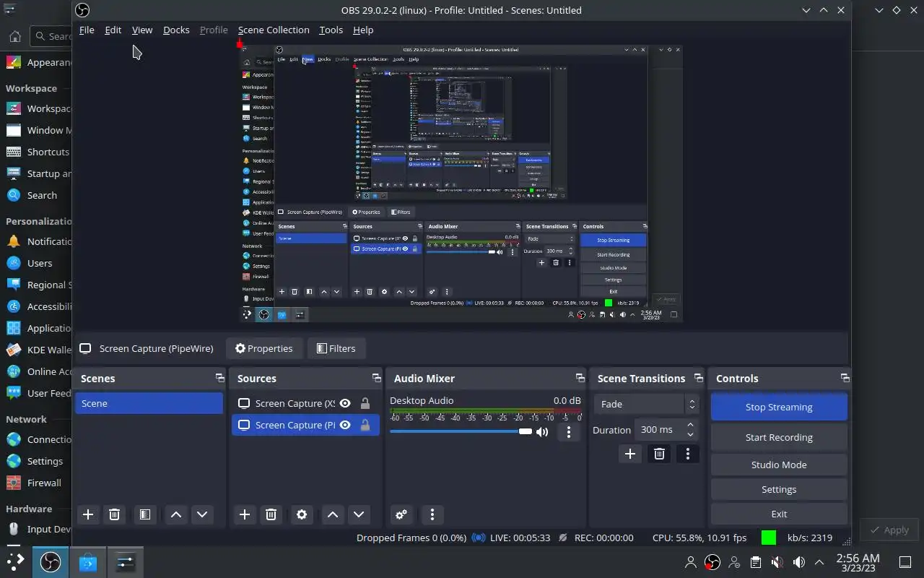
Task: Open scene filters icon in Scenes dock
Action: click(144, 514)
